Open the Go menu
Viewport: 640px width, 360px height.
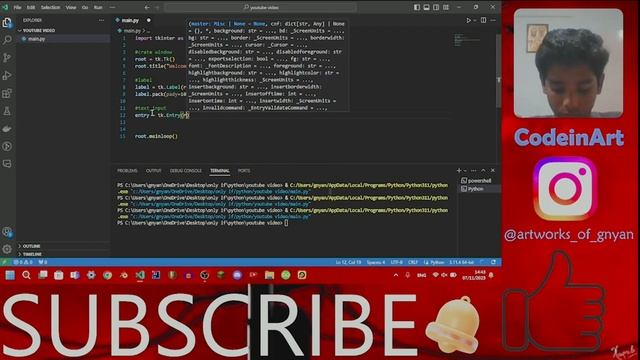85,7
